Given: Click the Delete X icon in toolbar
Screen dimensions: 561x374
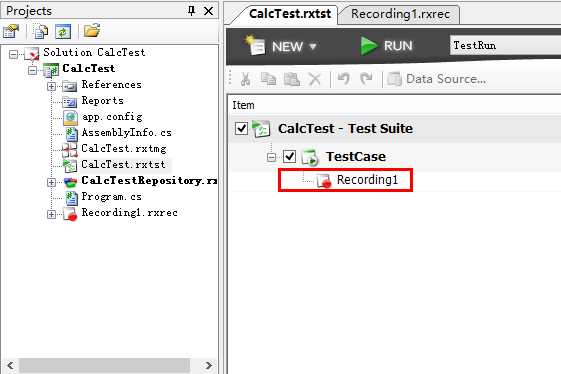Looking at the screenshot, I should pyautogui.click(x=315, y=79).
